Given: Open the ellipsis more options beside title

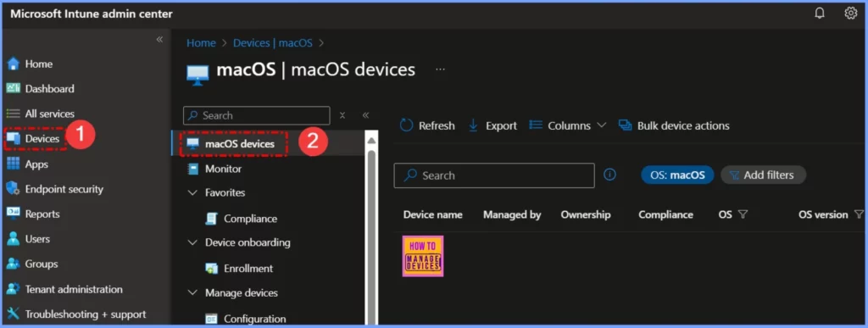Looking at the screenshot, I should [440, 69].
